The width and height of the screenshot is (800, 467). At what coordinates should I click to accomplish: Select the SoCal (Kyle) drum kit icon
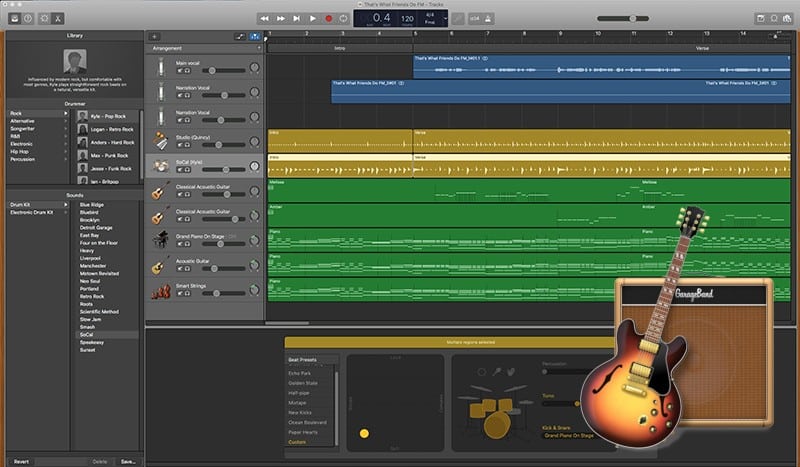point(161,166)
